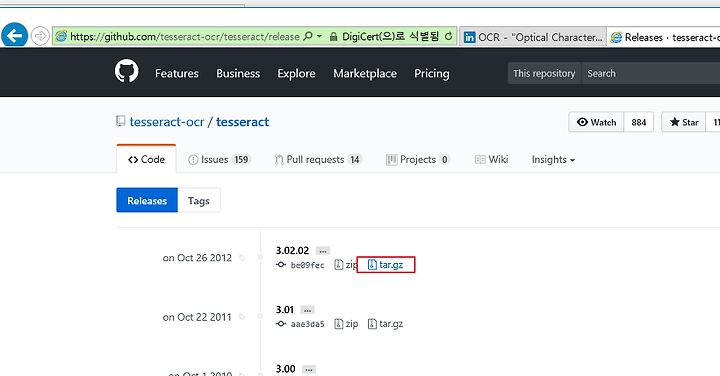720x376 pixels.
Task: Click the browser Forward arrow button
Action: [x=40, y=36]
